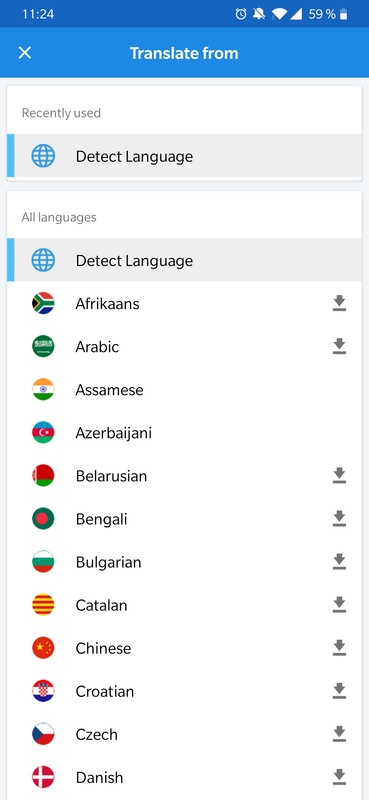Pick Azerbaijani from the language list
The image size is (369, 800).
(184, 433)
